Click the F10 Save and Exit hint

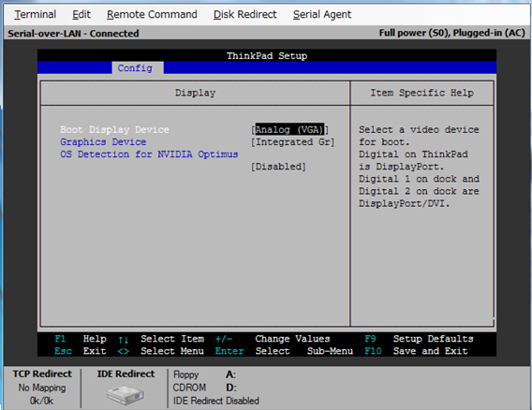click(416, 351)
